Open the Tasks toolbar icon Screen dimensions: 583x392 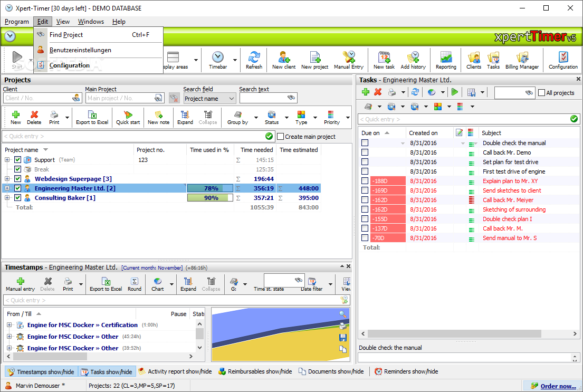click(493, 60)
